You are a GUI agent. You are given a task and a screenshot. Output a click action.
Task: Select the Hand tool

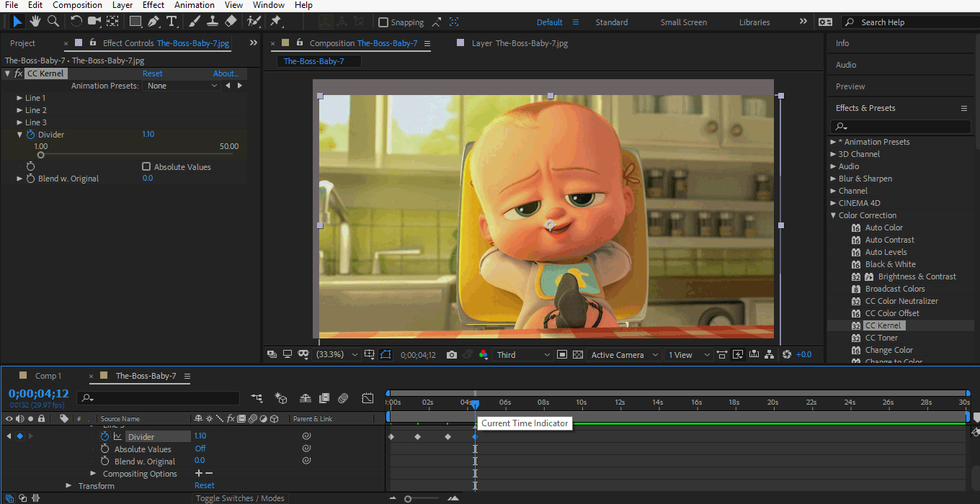pyautogui.click(x=34, y=22)
